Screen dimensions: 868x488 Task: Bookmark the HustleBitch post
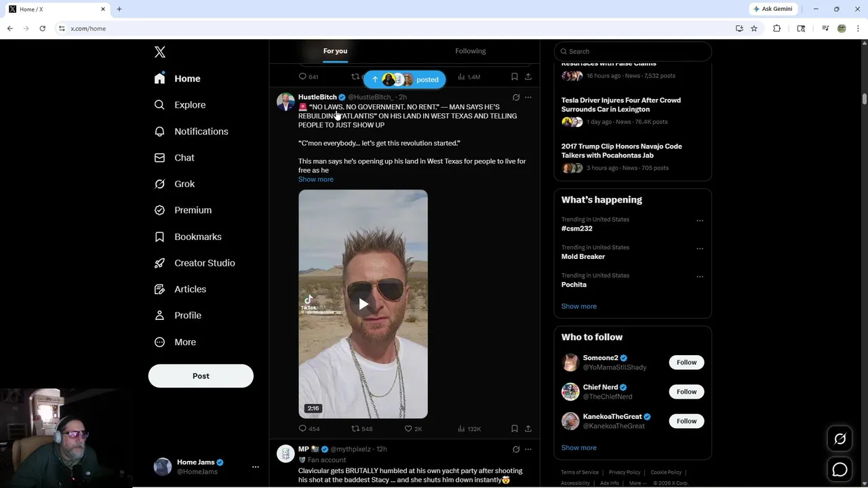515,428
